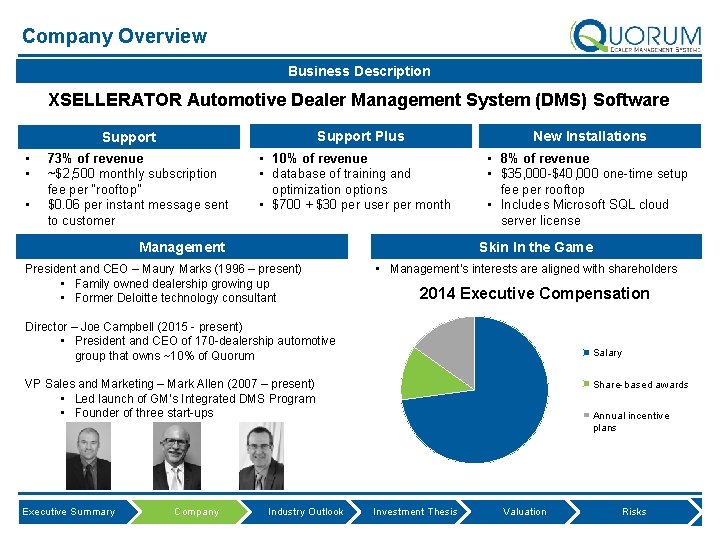Viewport: 720px width, 540px height.
Task: Select the XSELLERATOR software headline
Action: [359, 100]
